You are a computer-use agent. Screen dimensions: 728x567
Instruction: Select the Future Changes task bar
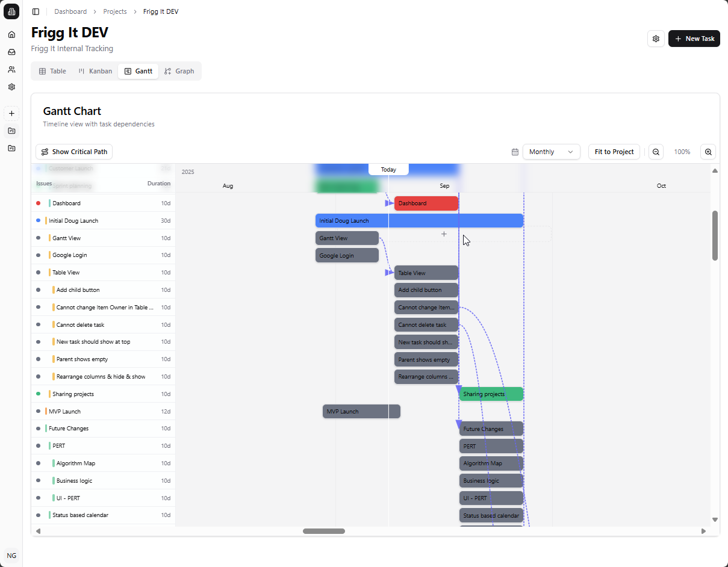click(x=491, y=429)
